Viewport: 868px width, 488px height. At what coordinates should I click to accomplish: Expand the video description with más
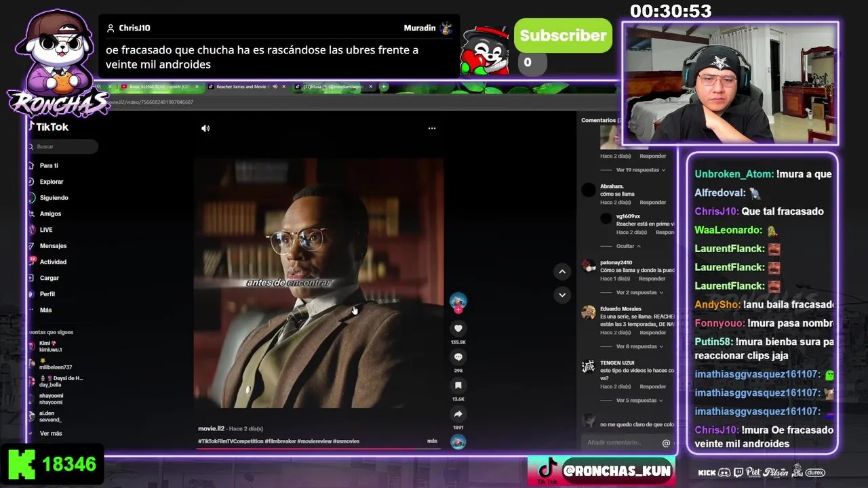point(432,441)
